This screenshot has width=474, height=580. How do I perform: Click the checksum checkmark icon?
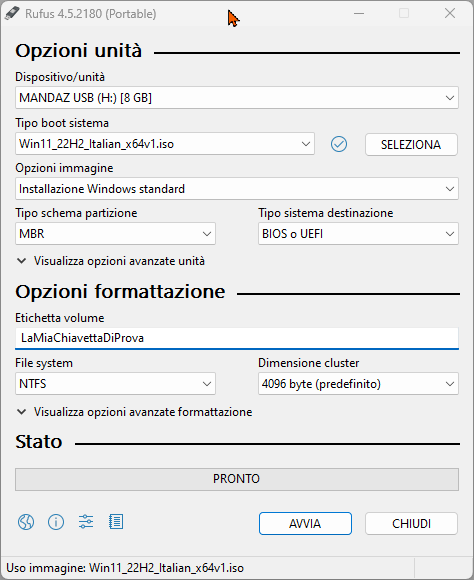pyautogui.click(x=339, y=144)
